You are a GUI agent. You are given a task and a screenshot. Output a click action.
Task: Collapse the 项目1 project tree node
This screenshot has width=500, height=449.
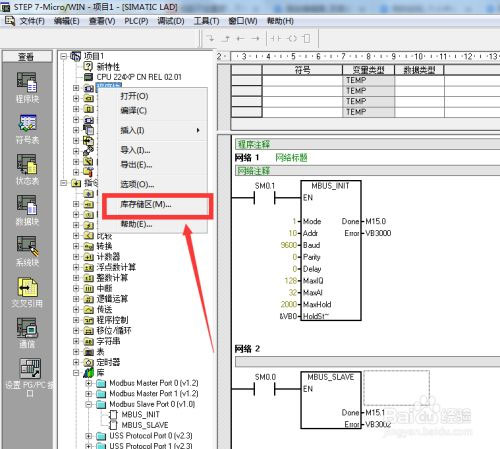(64, 56)
